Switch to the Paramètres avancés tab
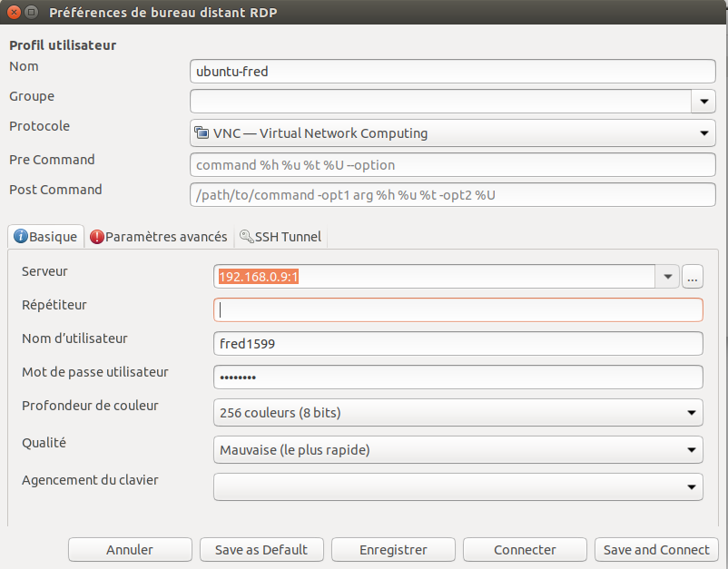 point(166,237)
